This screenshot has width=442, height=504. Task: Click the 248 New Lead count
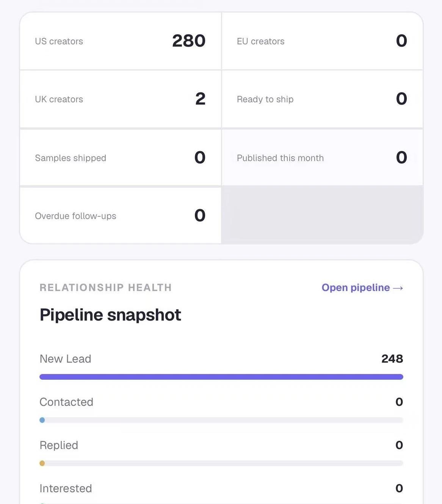(x=392, y=358)
